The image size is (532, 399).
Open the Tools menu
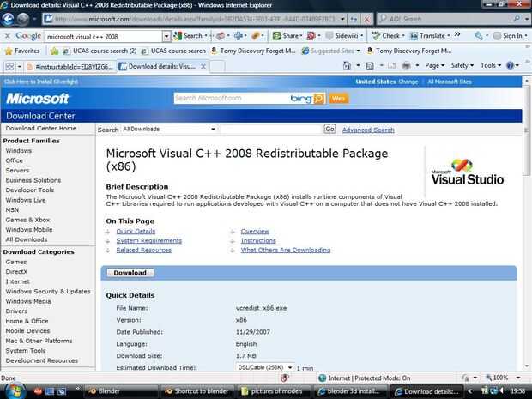(x=491, y=65)
